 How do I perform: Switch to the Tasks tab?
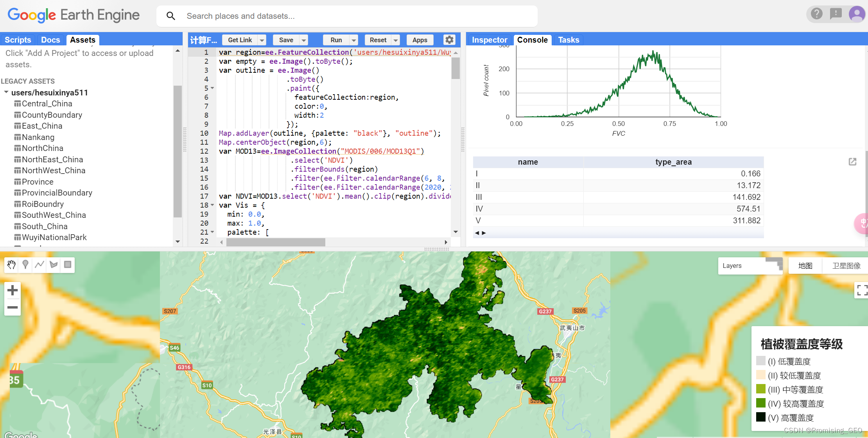(569, 39)
